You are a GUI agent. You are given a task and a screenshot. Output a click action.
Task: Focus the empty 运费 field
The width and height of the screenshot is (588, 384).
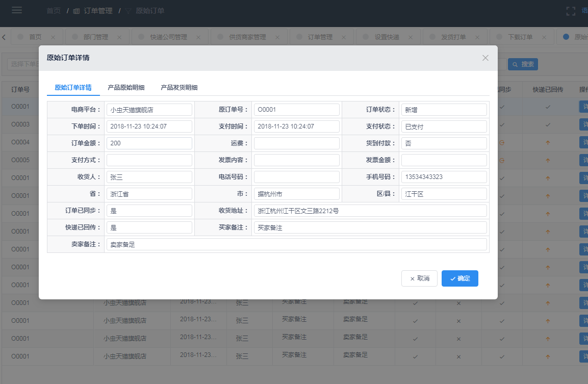pos(297,143)
